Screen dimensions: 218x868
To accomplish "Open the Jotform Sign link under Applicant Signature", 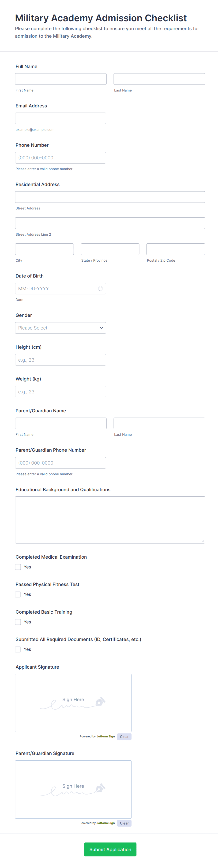I will pos(106,736).
